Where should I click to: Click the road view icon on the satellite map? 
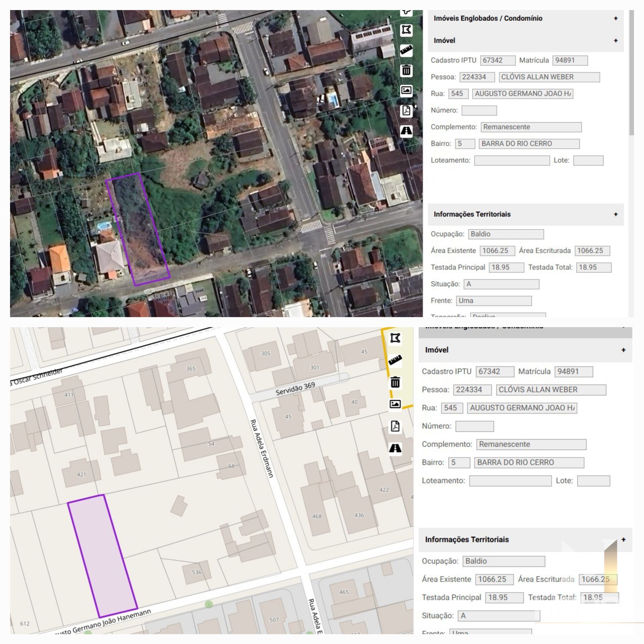point(406,131)
